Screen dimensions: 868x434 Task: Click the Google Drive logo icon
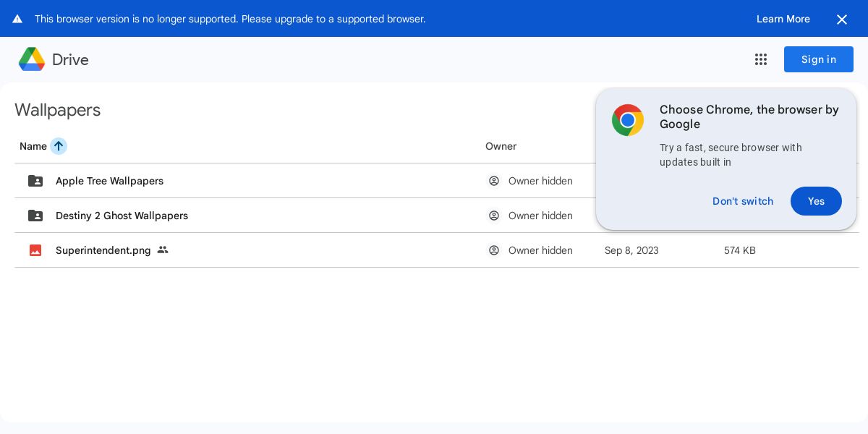32,59
